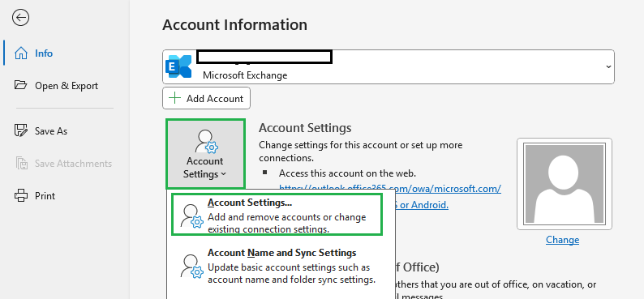Image resolution: width=644 pixels, height=299 pixels.
Task: Click the Save As disk icon
Action: tap(21, 130)
